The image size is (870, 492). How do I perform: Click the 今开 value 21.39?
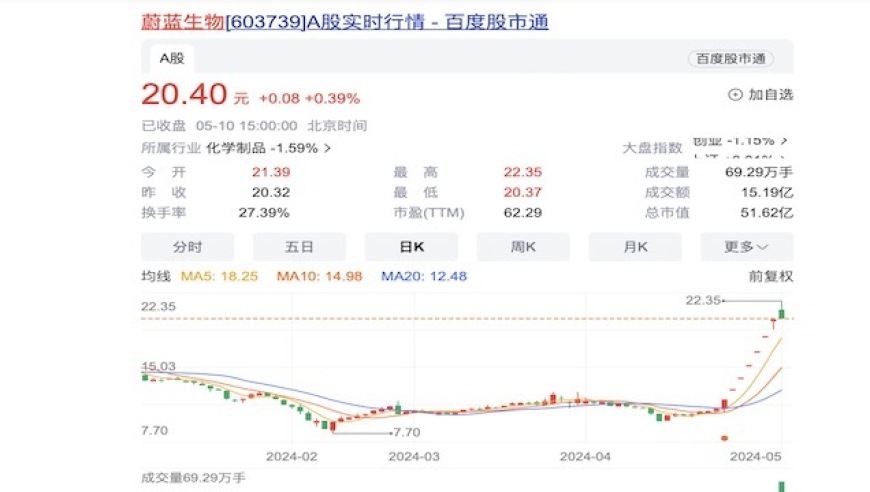(x=271, y=172)
